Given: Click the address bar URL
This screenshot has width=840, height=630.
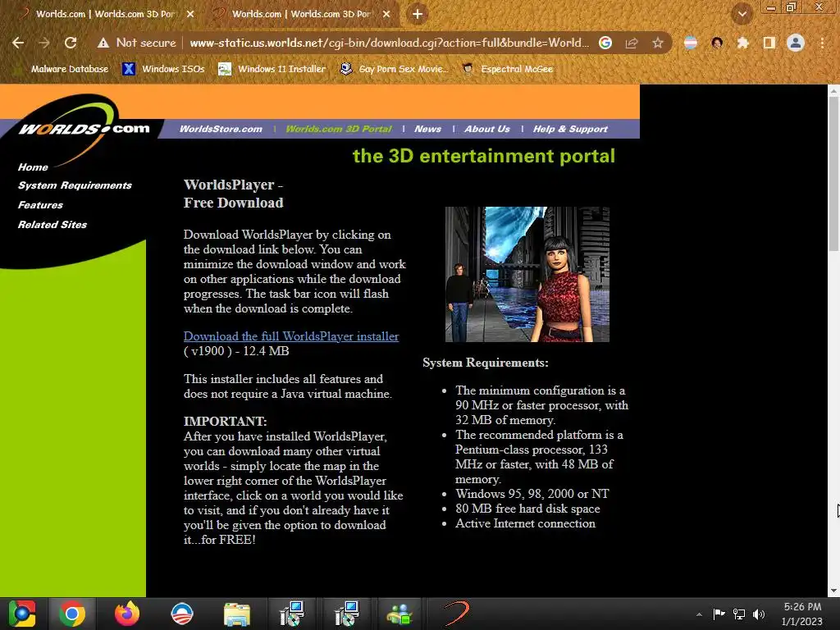Looking at the screenshot, I should (389, 43).
